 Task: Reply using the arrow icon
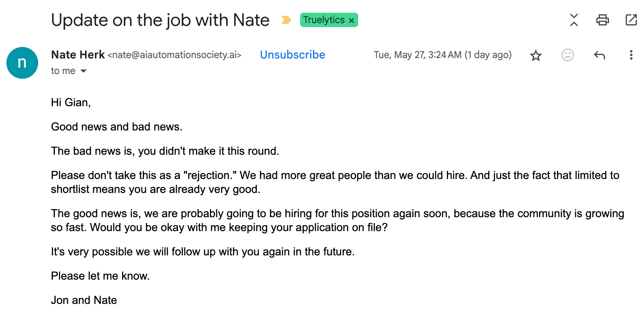599,55
